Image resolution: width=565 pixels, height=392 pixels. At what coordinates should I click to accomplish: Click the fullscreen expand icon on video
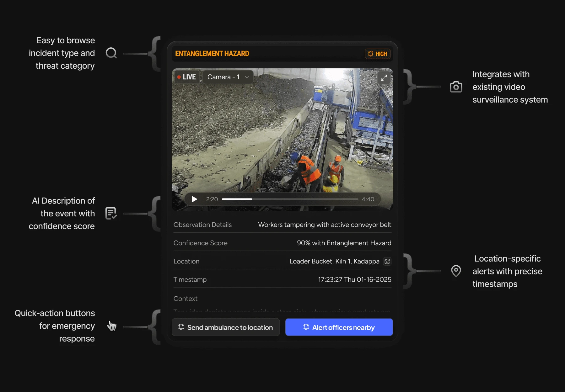click(x=384, y=78)
